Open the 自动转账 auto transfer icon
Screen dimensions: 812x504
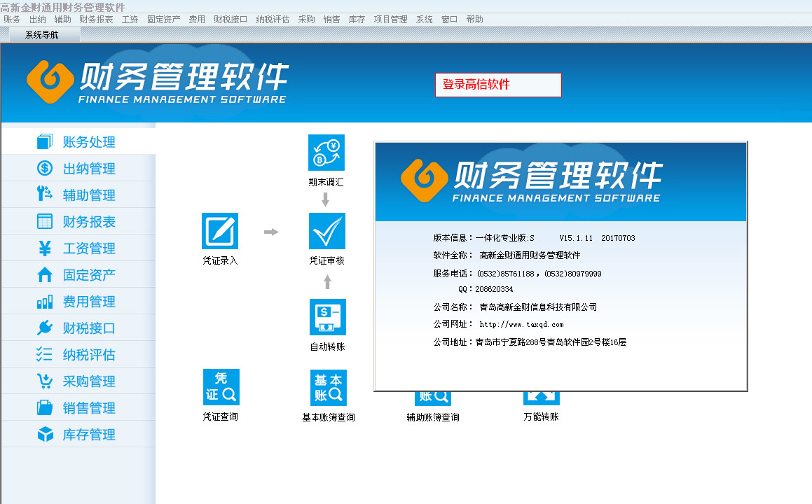click(327, 317)
